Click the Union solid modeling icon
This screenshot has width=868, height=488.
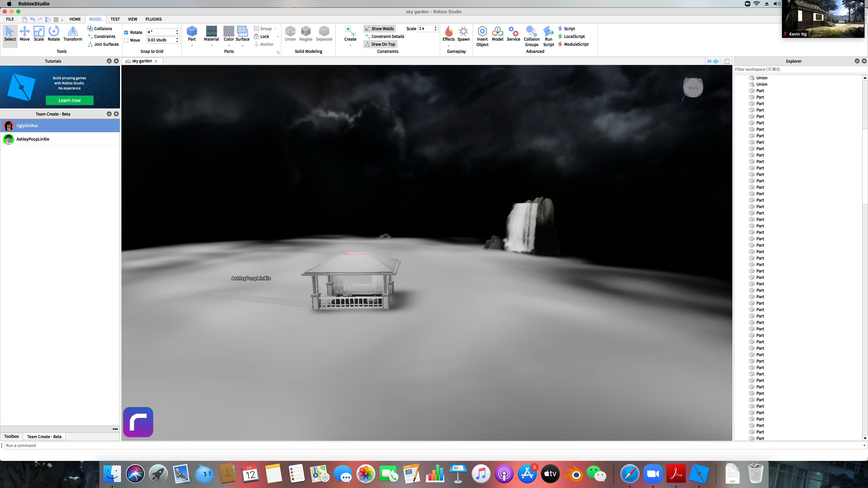(x=290, y=32)
